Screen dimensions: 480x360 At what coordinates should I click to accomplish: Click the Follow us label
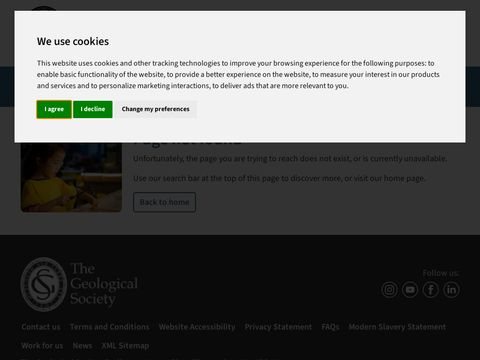(x=441, y=273)
